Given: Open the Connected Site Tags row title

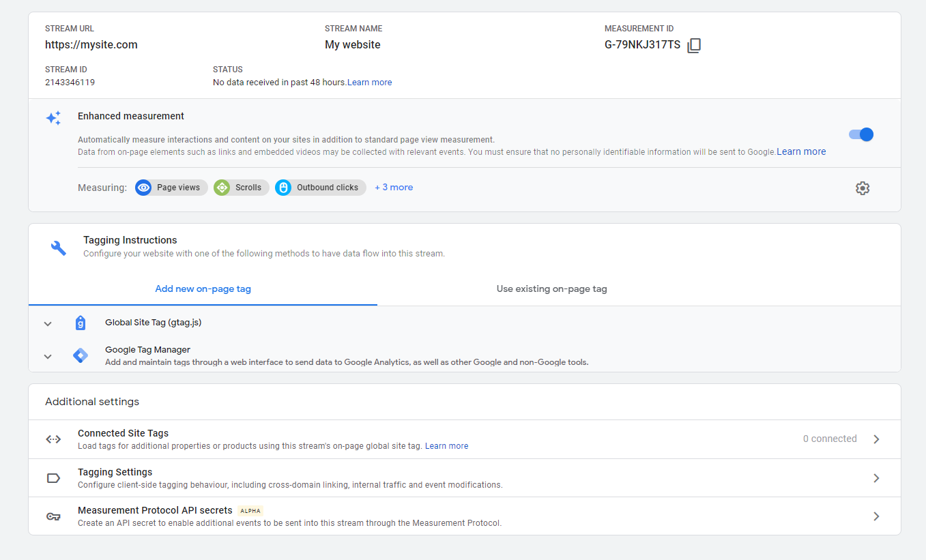Looking at the screenshot, I should (x=123, y=433).
